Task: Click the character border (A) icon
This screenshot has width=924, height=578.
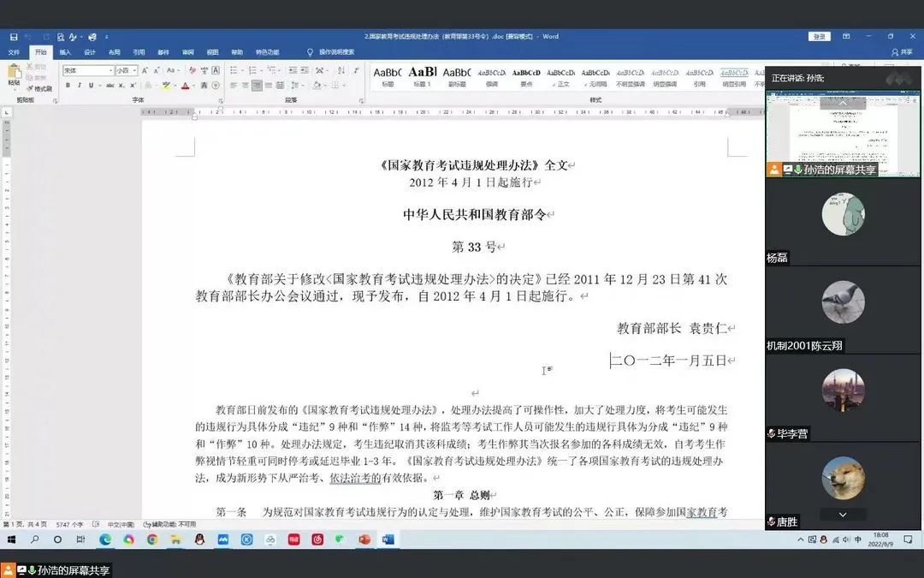Action: [216, 71]
